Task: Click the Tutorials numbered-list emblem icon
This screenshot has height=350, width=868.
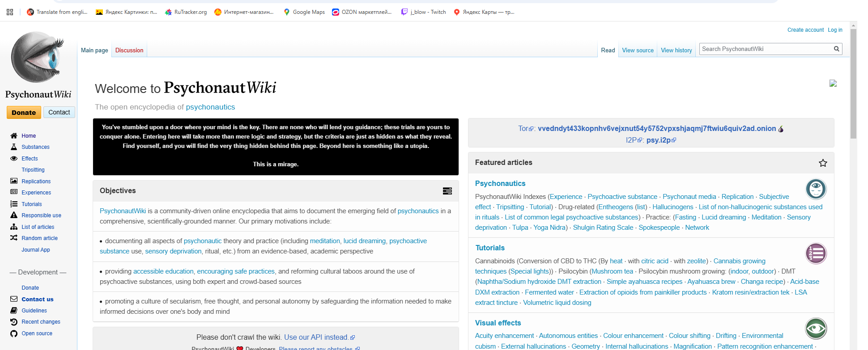Action: tap(816, 253)
